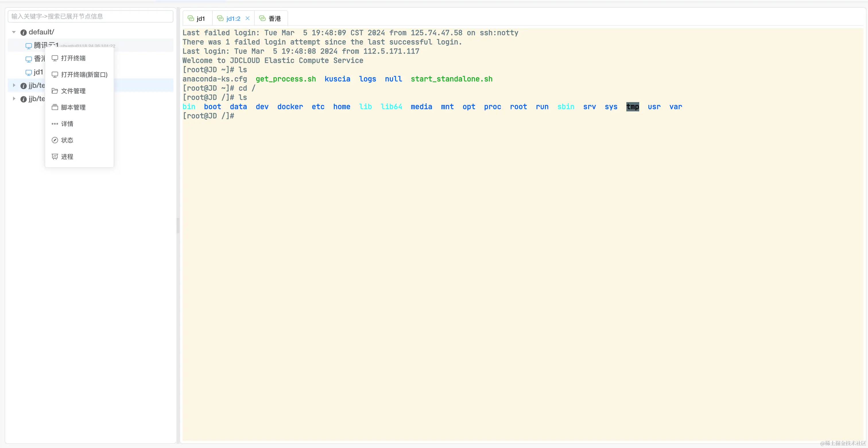
Task: Click the monitor icon beside 打开终端
Action: point(55,58)
